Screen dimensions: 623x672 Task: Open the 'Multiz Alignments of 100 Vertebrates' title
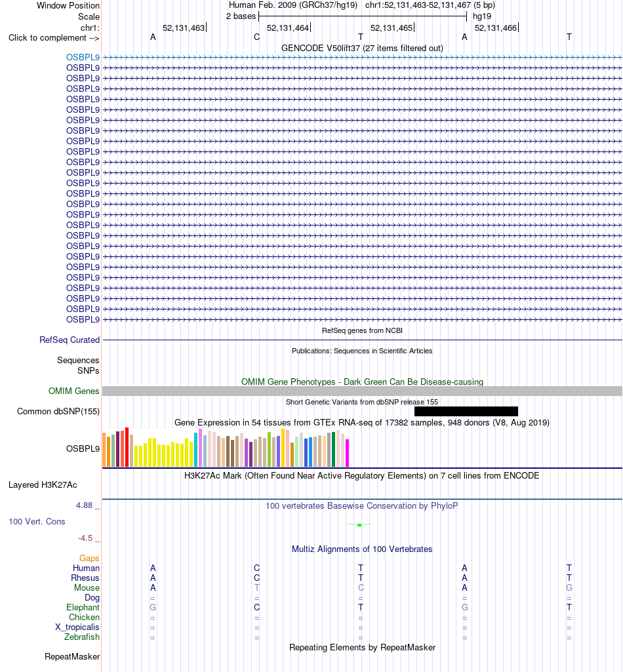pyautogui.click(x=362, y=549)
